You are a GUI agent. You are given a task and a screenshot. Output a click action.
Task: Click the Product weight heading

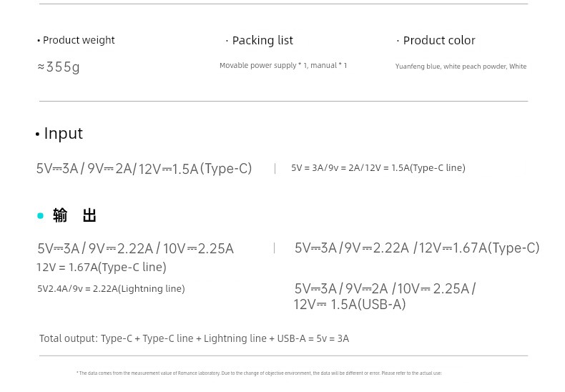(76, 40)
